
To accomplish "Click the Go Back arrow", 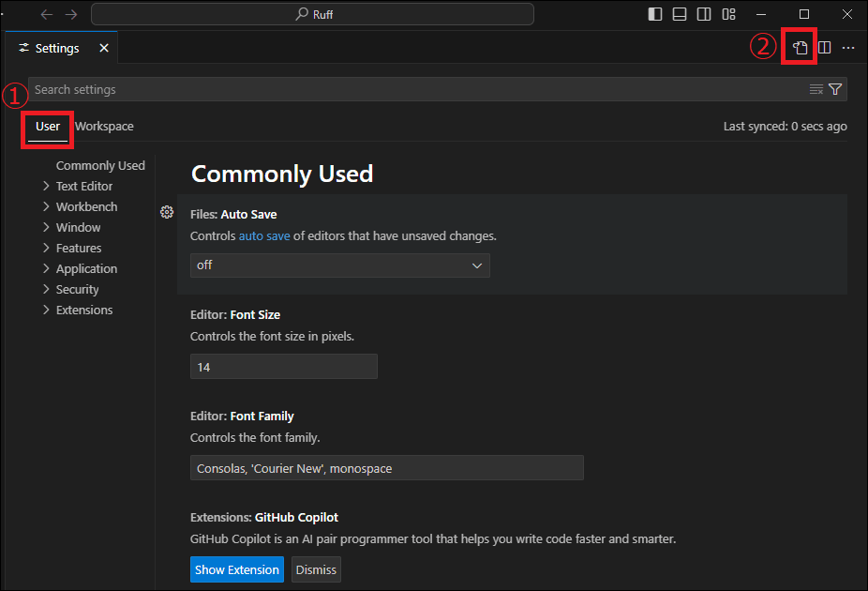I will [x=47, y=14].
